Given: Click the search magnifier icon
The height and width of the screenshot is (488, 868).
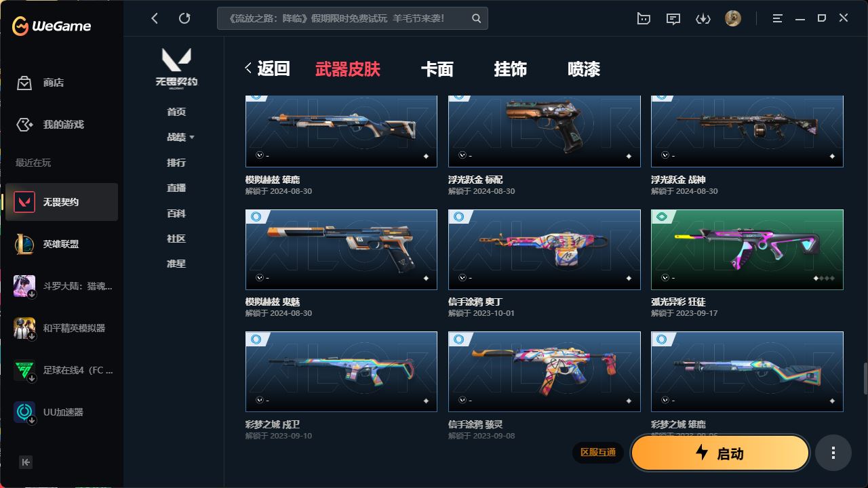Looking at the screenshot, I should [x=477, y=18].
